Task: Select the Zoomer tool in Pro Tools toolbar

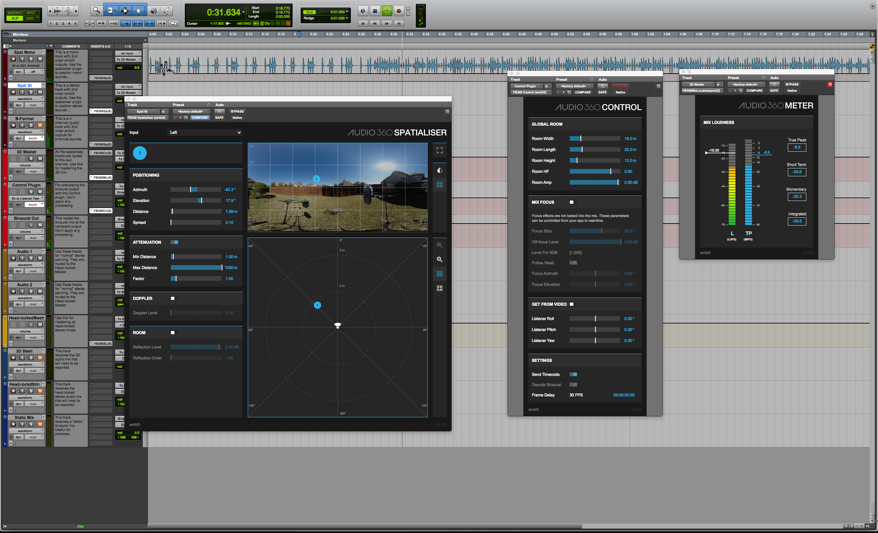Action: tap(97, 11)
